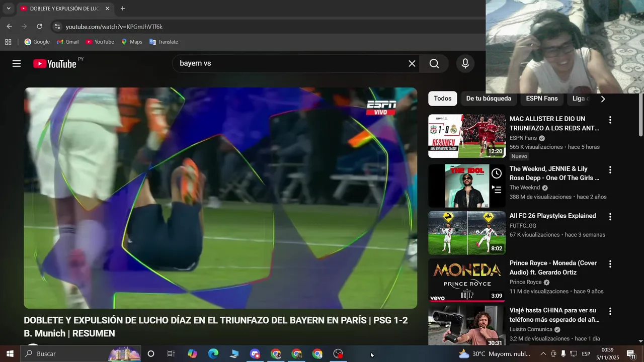The height and width of the screenshot is (362, 644).
Task: Open One Of The Girls video title
Action: pos(554,173)
